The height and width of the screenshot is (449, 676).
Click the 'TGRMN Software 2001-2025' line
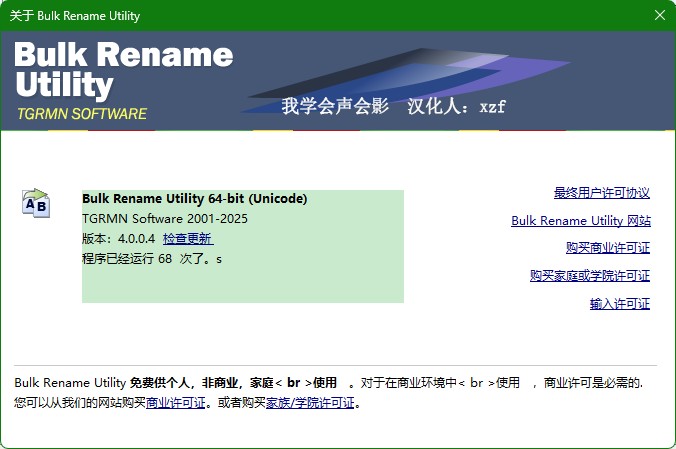(165, 219)
